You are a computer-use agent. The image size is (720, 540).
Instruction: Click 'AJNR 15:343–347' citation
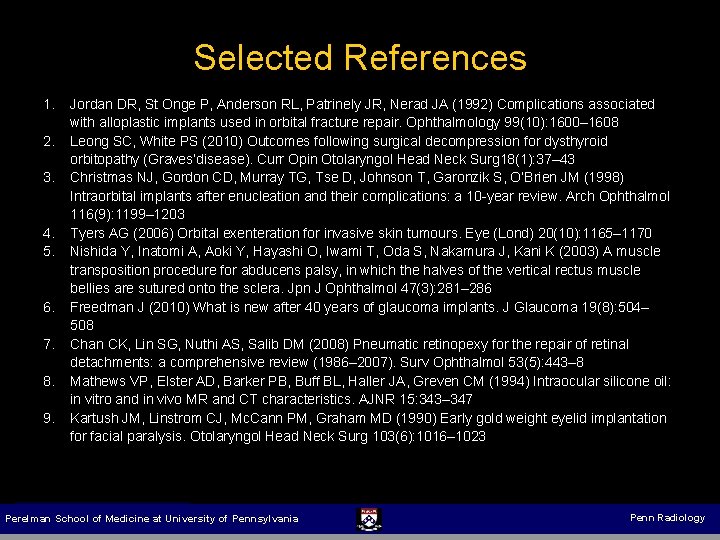coord(416,399)
